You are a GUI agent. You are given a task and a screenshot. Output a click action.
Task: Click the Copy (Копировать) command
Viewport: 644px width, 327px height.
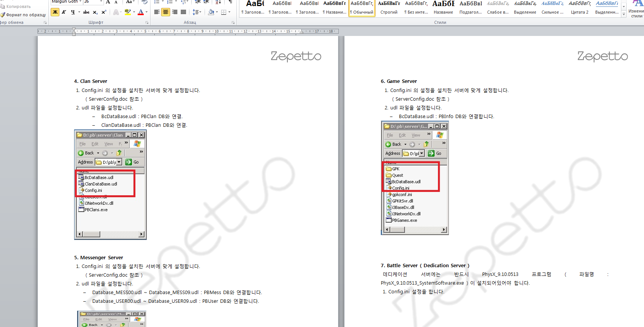pyautogui.click(x=16, y=6)
